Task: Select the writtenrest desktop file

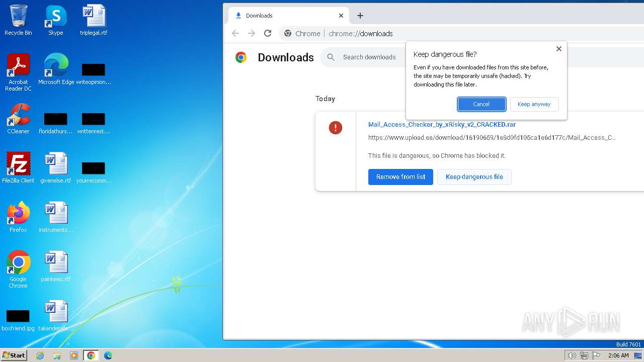Action: (x=94, y=123)
